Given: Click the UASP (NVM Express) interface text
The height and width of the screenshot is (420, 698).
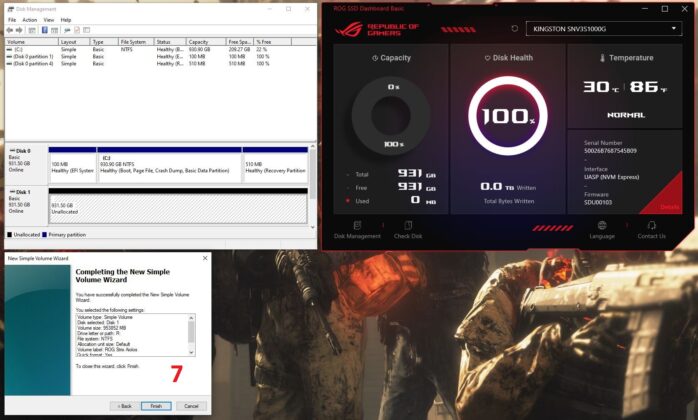Looking at the screenshot, I should point(612,177).
